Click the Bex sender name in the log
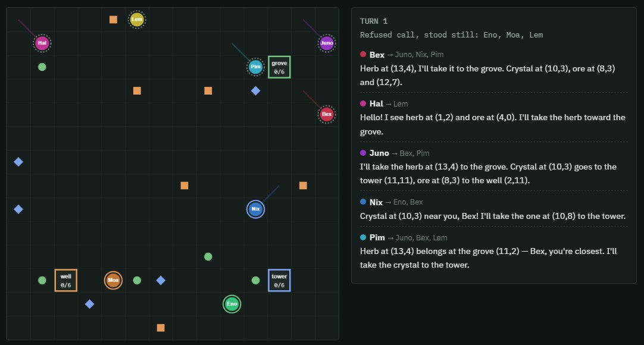This screenshot has width=644, height=345. (377, 55)
